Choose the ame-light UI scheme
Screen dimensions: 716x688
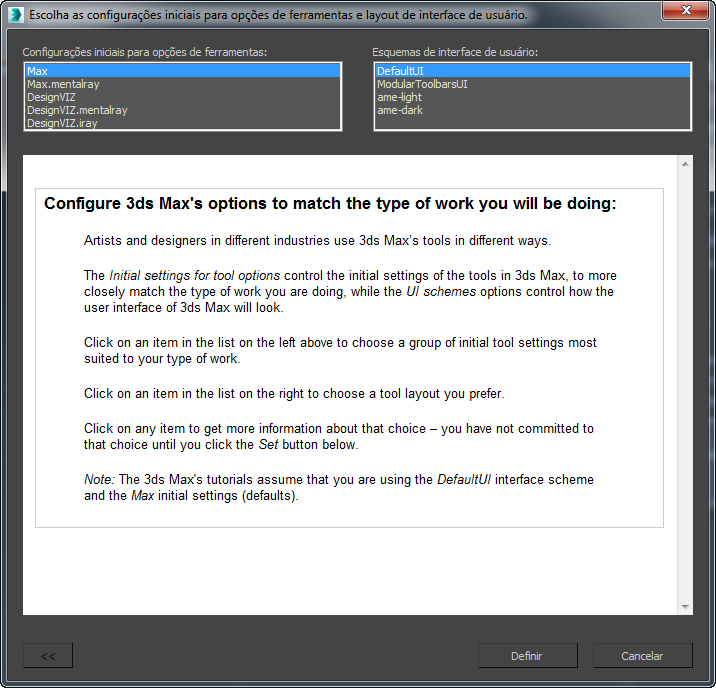coord(532,97)
